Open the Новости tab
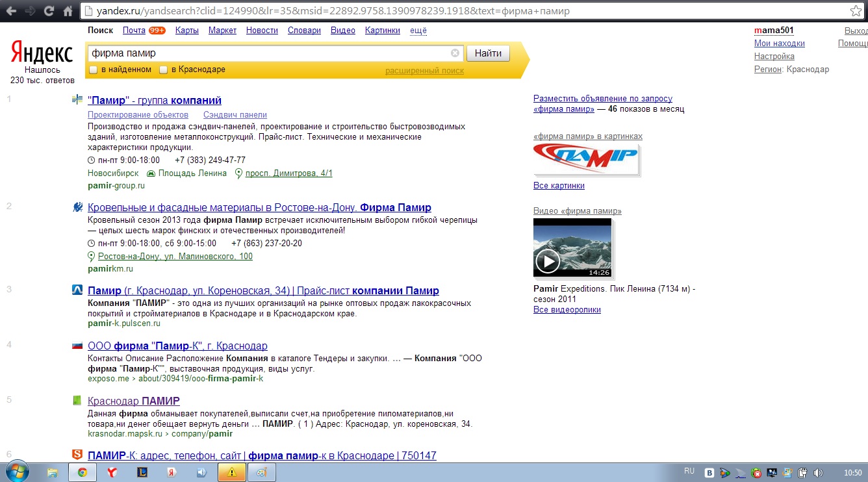This screenshot has width=868, height=482. 262,31
